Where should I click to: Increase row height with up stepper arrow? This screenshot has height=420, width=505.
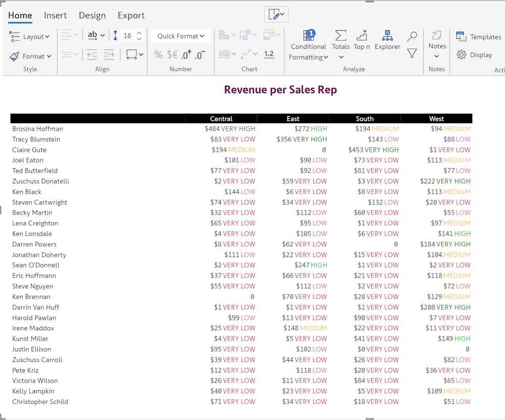[139, 33]
